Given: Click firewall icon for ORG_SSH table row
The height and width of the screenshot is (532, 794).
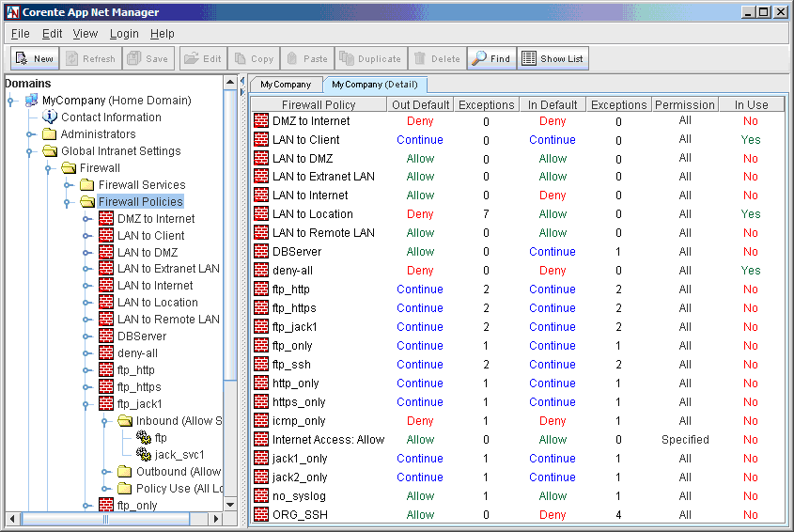Looking at the screenshot, I should [x=261, y=514].
